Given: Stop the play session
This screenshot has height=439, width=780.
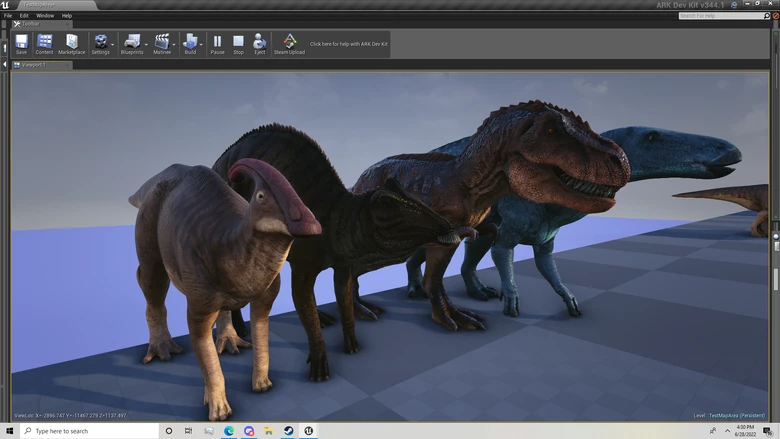Looking at the screenshot, I should [x=238, y=43].
